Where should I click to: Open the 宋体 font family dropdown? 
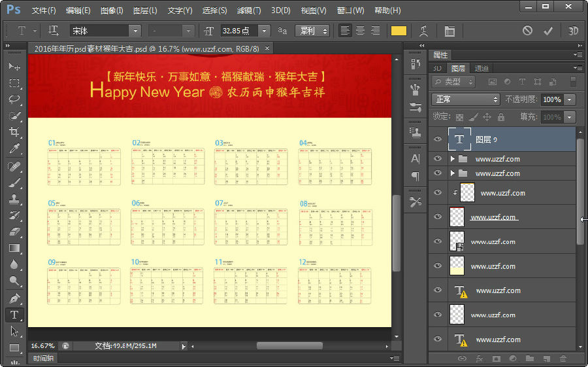point(135,31)
